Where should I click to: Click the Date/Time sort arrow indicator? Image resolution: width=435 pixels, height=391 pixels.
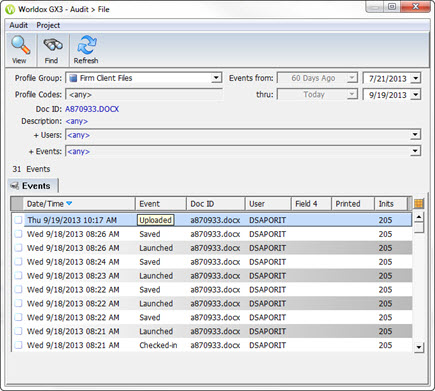click(69, 203)
